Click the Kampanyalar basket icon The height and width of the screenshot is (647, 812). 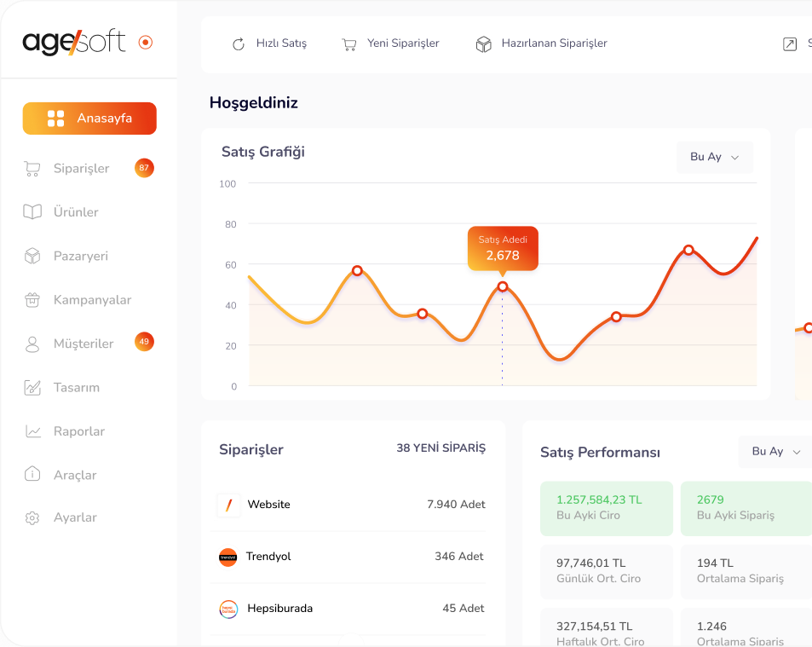pyautogui.click(x=32, y=300)
